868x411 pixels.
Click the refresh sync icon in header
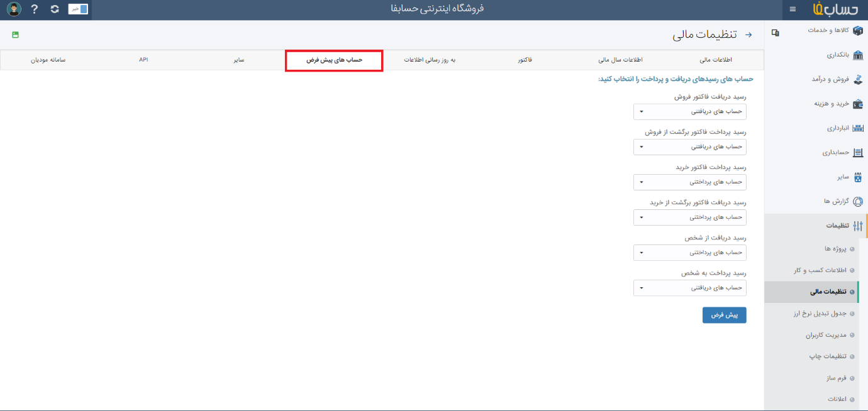[x=55, y=9]
